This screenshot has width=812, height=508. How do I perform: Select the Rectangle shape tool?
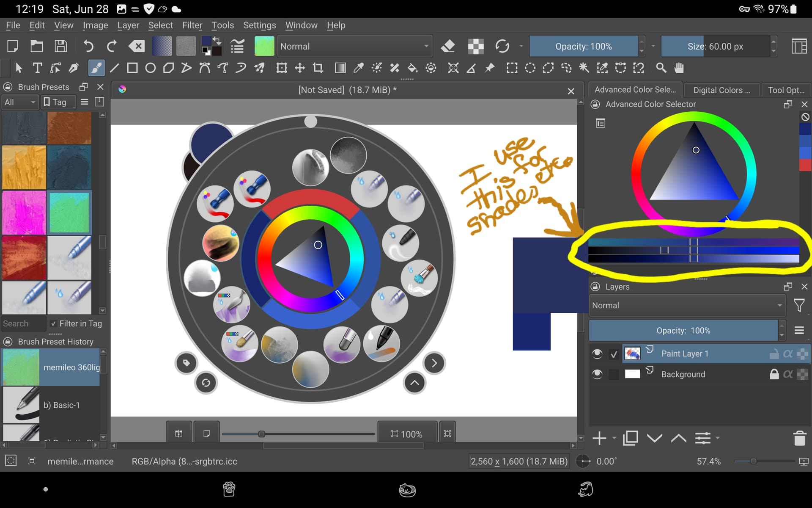[x=132, y=68]
